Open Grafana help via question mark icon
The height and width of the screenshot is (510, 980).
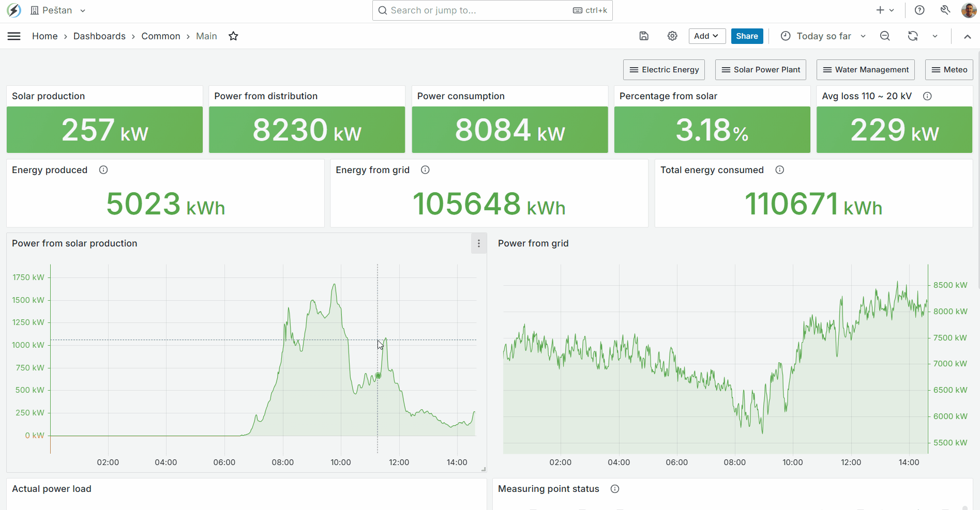point(919,10)
